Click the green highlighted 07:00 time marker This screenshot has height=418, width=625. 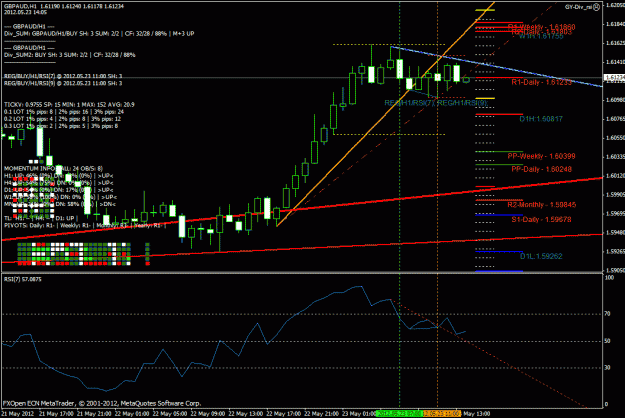point(399,414)
